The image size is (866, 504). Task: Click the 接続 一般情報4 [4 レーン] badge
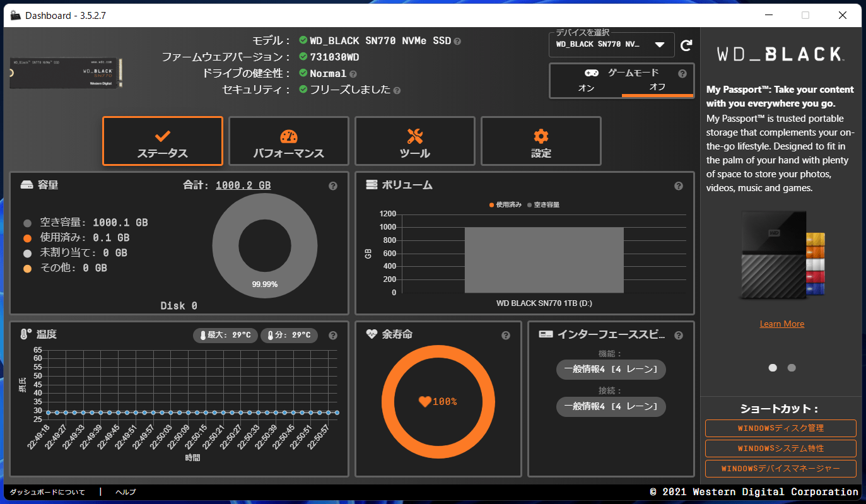[611, 407]
